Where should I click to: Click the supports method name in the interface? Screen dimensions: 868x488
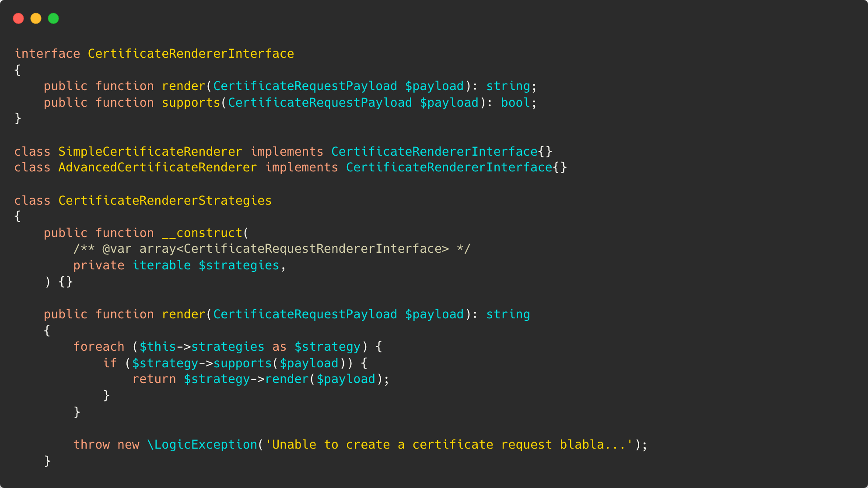click(191, 103)
